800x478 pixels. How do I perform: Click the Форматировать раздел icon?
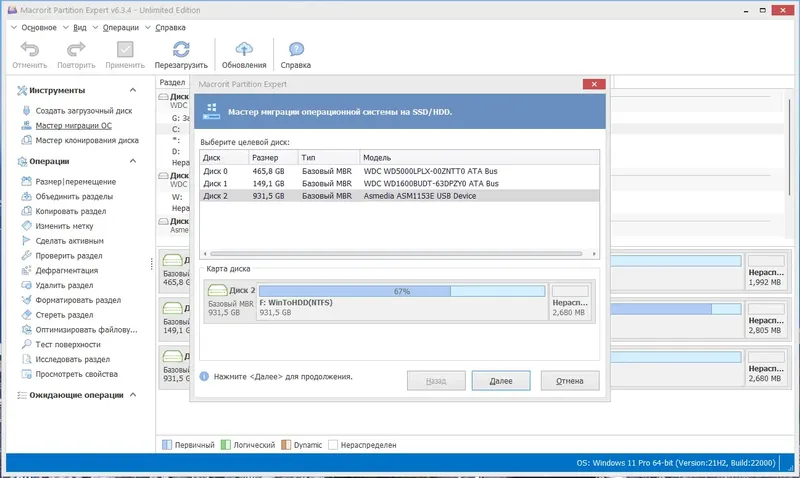26,300
